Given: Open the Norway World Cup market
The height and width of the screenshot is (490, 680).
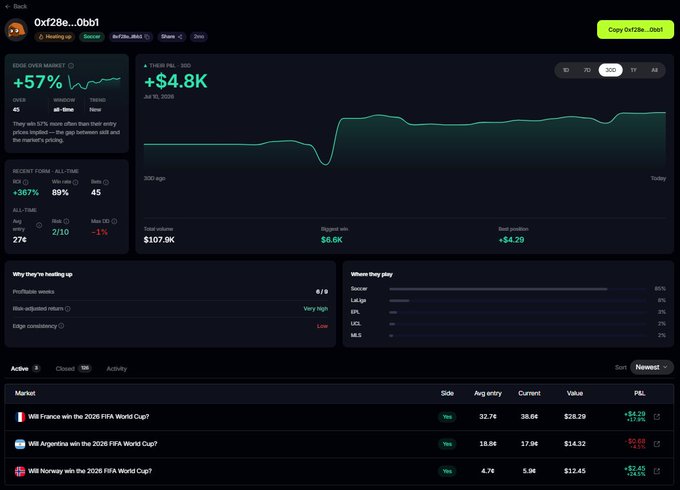Looking at the screenshot, I should pos(90,471).
